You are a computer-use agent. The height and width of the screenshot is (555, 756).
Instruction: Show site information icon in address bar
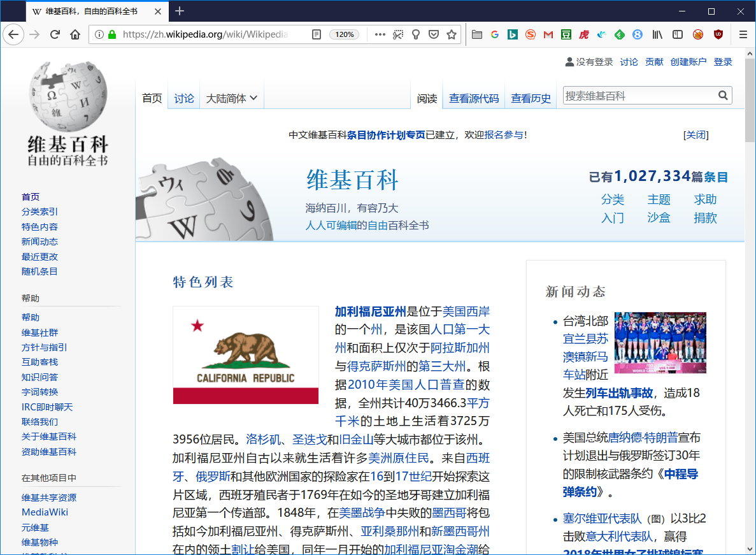(99, 34)
